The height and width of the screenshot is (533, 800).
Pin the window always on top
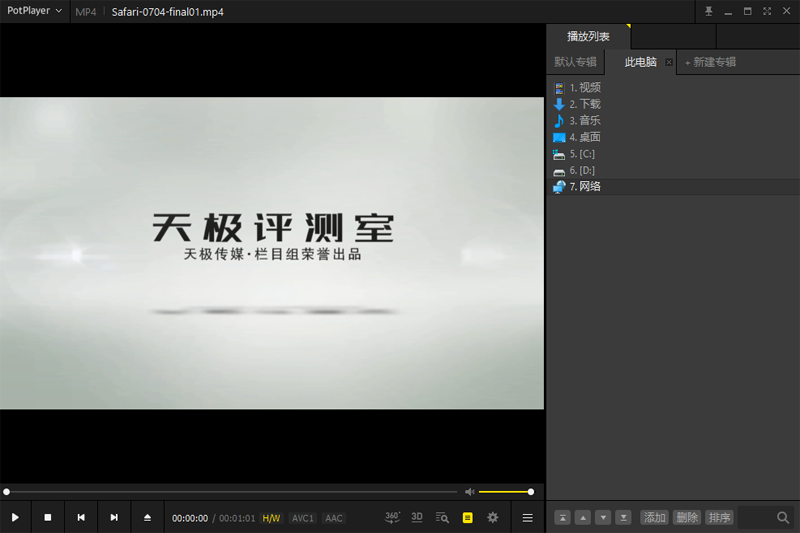(709, 11)
